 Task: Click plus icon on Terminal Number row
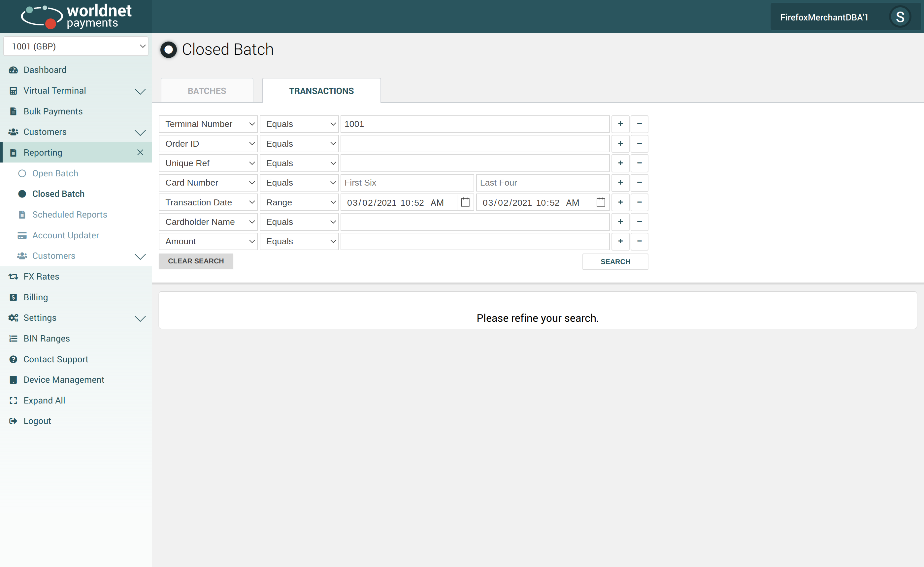coord(620,124)
